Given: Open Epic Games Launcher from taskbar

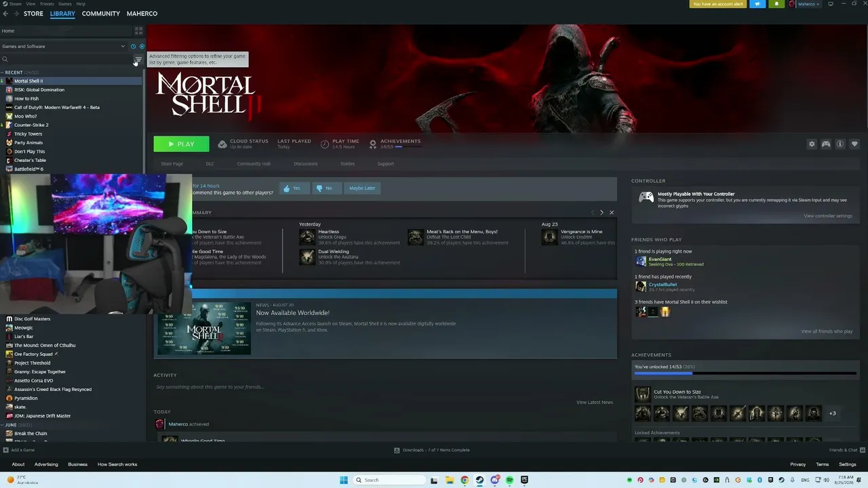Looking at the screenshot, I should [x=524, y=480].
